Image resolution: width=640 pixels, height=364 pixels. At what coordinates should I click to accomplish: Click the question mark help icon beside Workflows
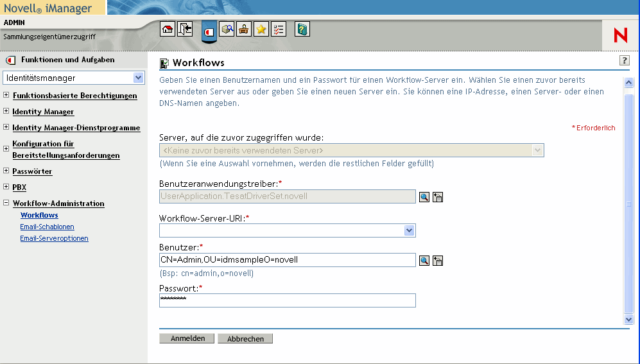[x=624, y=60]
